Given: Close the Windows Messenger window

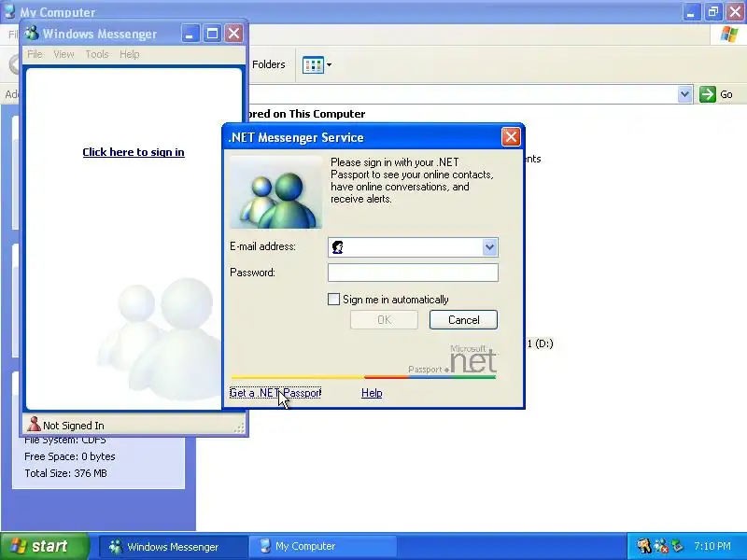Looking at the screenshot, I should tap(234, 34).
